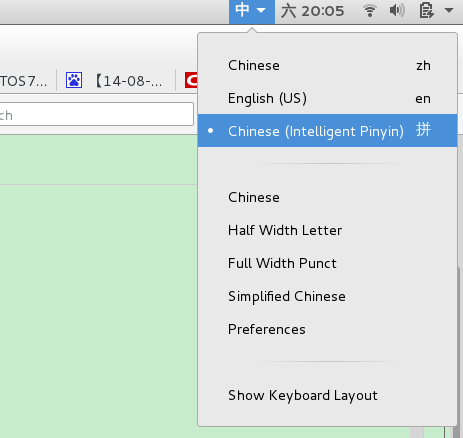Click into the browser search field
The width and height of the screenshot is (463, 438).
click(96, 114)
